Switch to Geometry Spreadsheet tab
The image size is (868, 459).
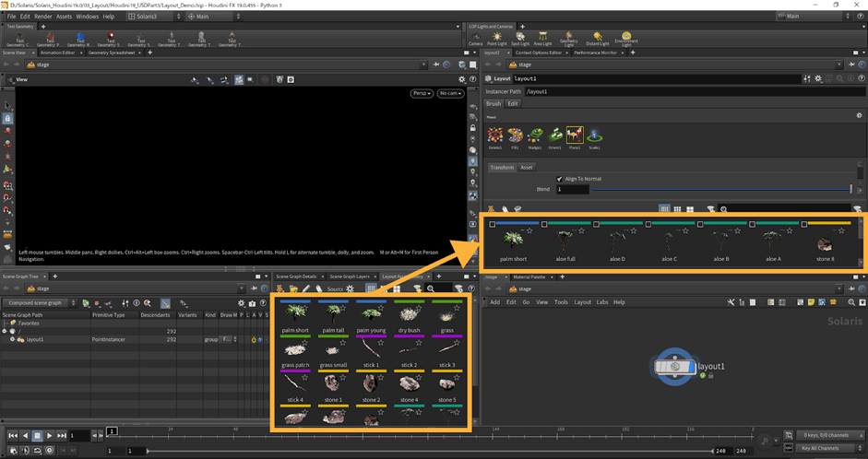[x=112, y=53]
